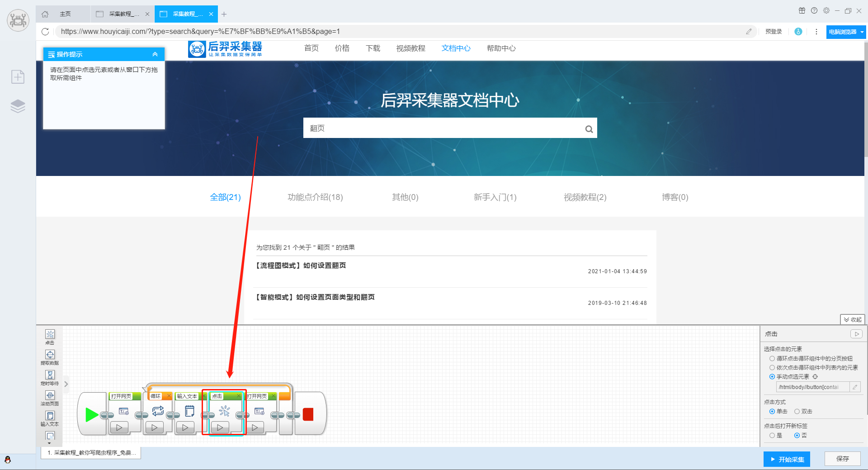Collapse the flow panel with 收起
Image resolution: width=868 pixels, height=470 pixels.
click(853, 319)
